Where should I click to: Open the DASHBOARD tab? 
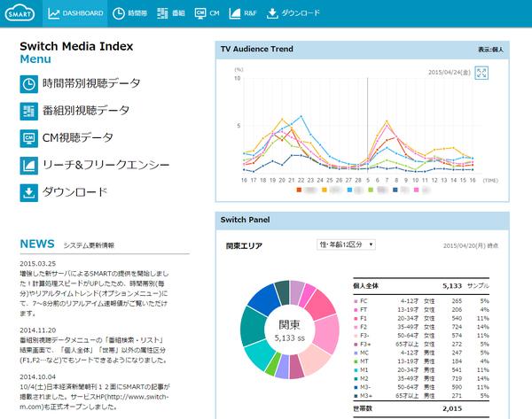tap(75, 13)
